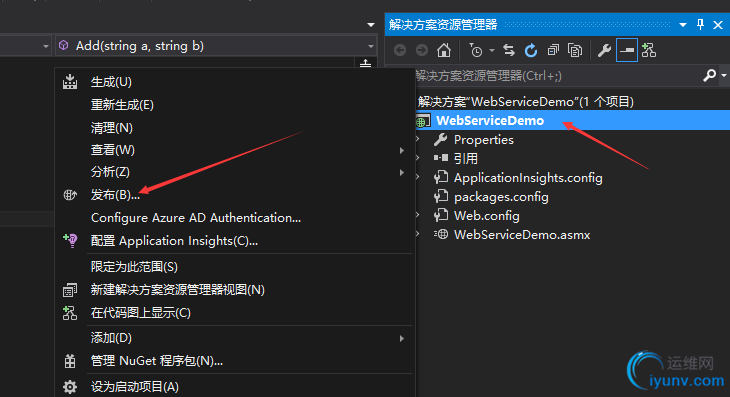This screenshot has width=730, height=397.
Task: Click the new Solution Explorer view icon
Action: 70,290
